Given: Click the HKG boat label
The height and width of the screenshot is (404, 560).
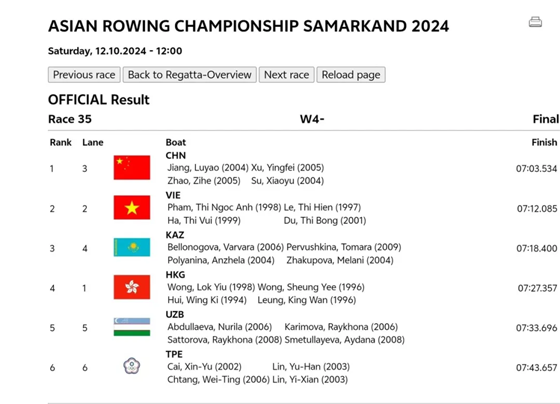Looking at the screenshot, I should coord(175,275).
